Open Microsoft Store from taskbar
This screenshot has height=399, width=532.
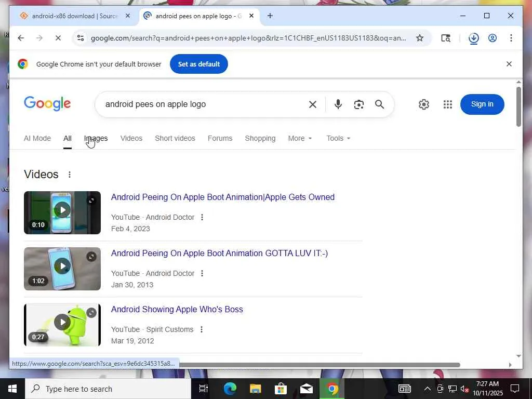(281, 389)
